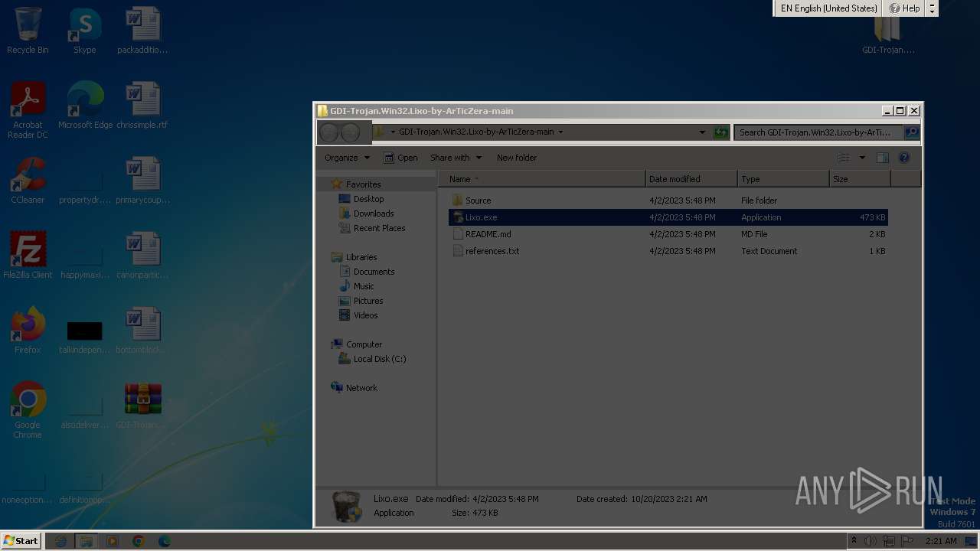Click the Start button
The image size is (980, 551).
21,541
